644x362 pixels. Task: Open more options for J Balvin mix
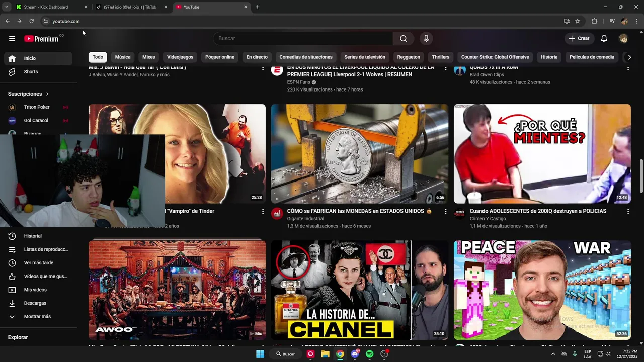pyautogui.click(x=263, y=68)
